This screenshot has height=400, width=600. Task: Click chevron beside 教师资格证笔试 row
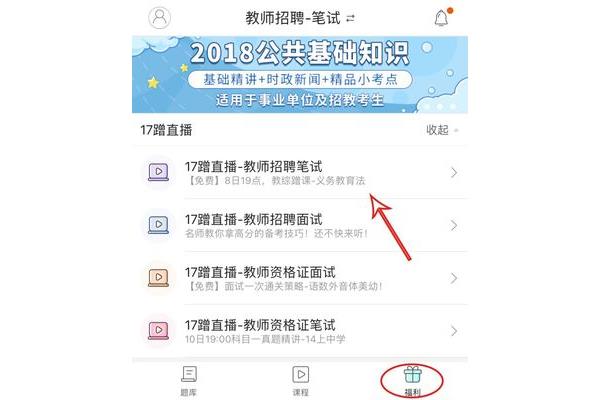point(454,331)
